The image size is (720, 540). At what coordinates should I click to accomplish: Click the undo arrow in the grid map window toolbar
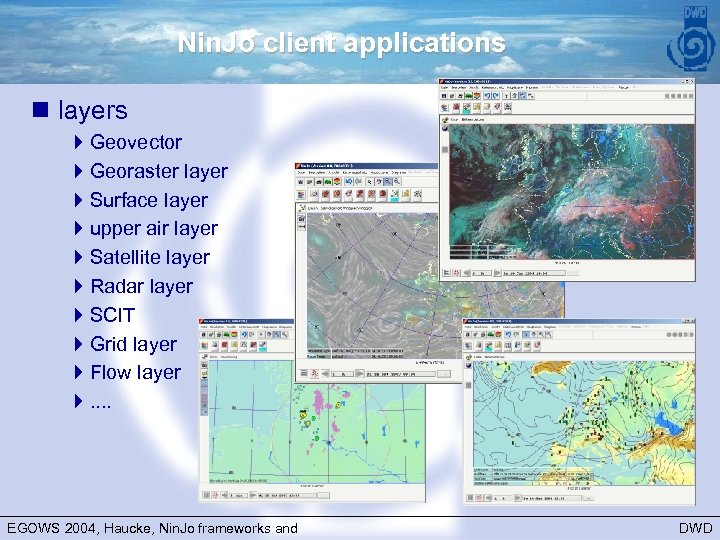(x=508, y=335)
